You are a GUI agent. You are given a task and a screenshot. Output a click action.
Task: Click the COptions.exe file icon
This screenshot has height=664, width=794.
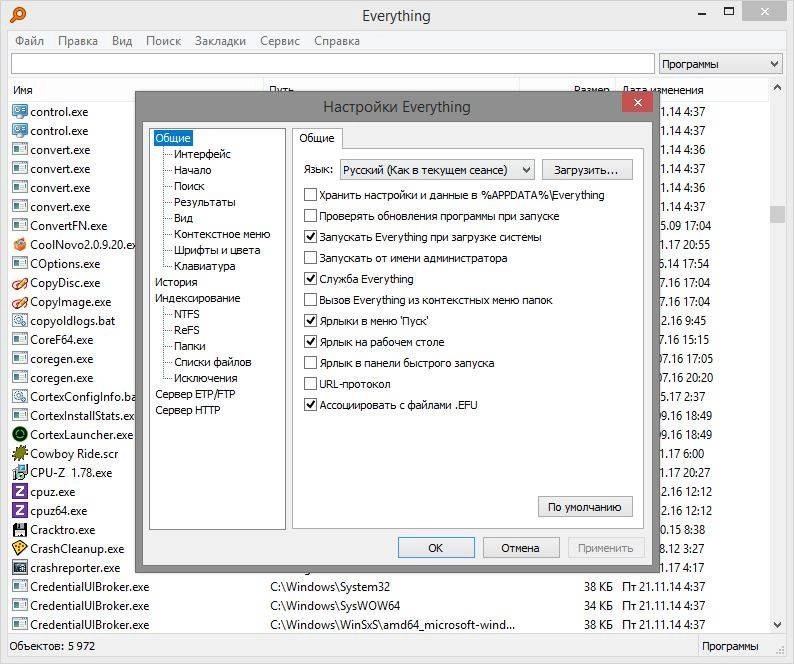(20, 263)
